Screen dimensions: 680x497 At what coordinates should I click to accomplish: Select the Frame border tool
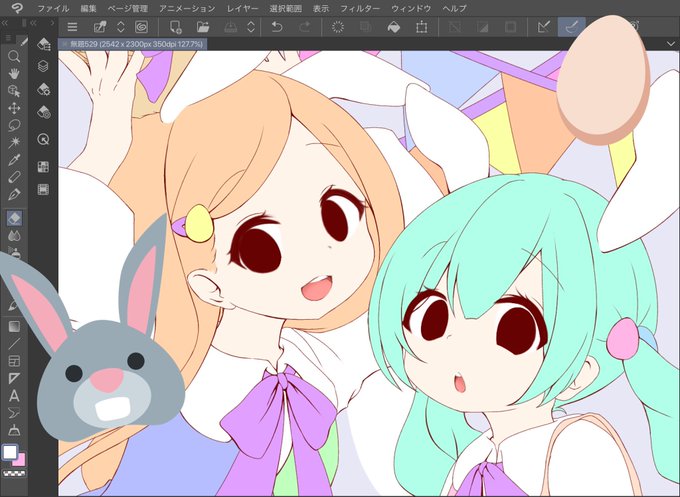coord(14,361)
